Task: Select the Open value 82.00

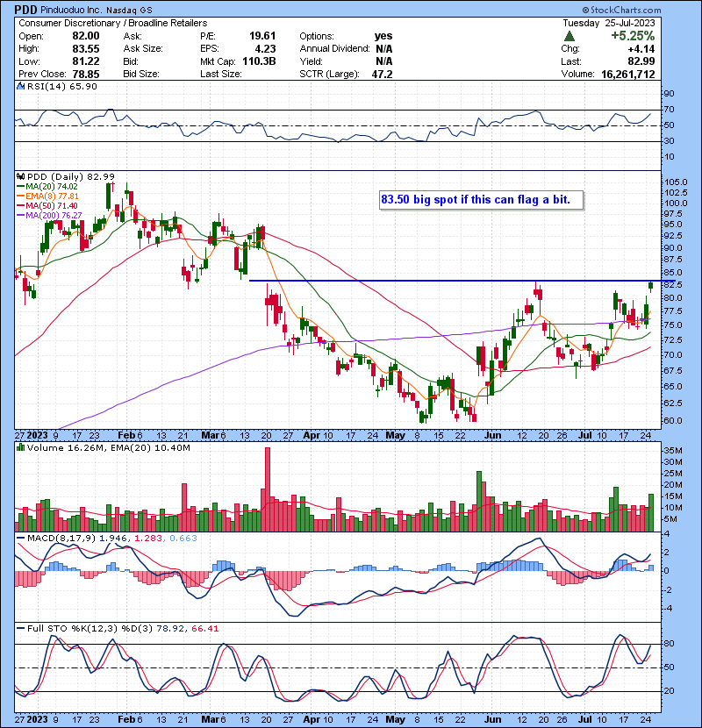Action: [85, 36]
